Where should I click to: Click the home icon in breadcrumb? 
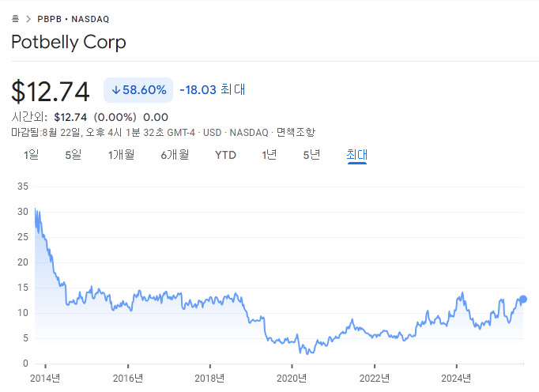pos(15,17)
